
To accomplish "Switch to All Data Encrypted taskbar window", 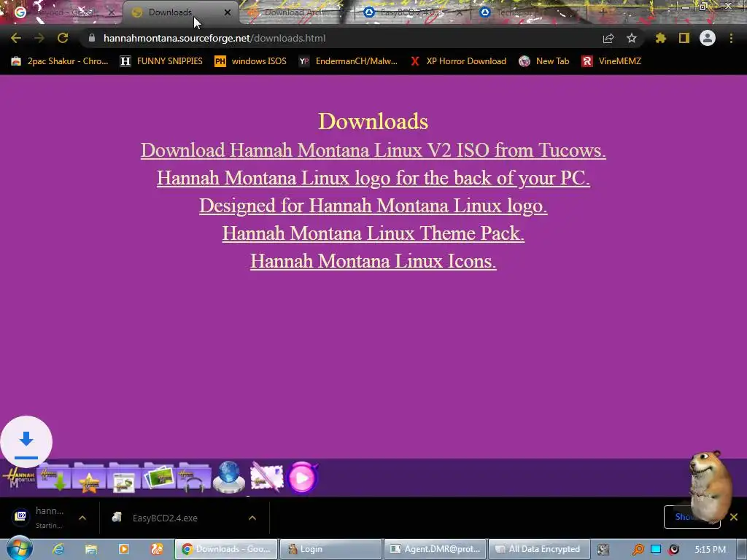I will [539, 549].
